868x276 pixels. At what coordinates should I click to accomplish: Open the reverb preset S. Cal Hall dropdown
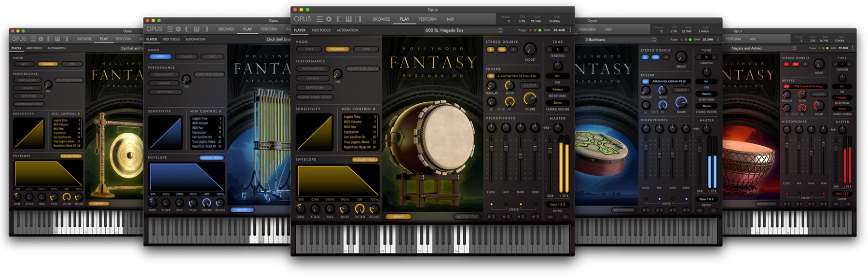coord(517,76)
